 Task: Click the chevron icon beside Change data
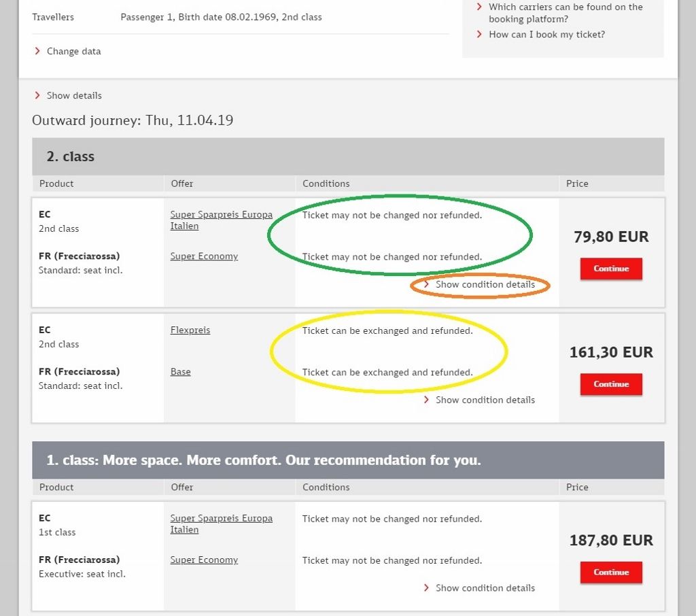[37, 51]
